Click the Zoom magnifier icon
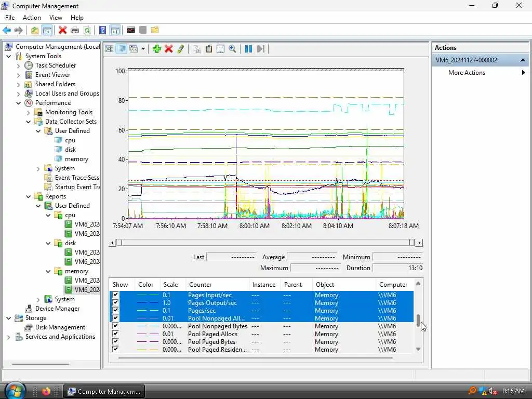The width and height of the screenshot is (532, 399). [x=232, y=49]
